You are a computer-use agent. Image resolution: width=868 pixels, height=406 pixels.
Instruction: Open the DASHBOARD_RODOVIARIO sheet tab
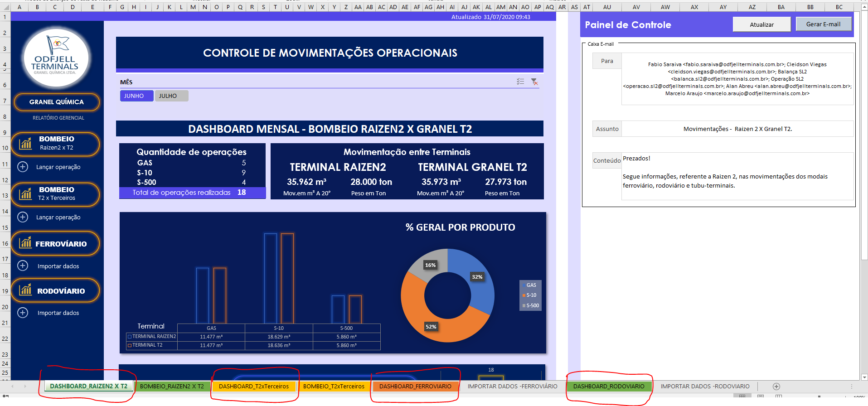pyautogui.click(x=609, y=387)
